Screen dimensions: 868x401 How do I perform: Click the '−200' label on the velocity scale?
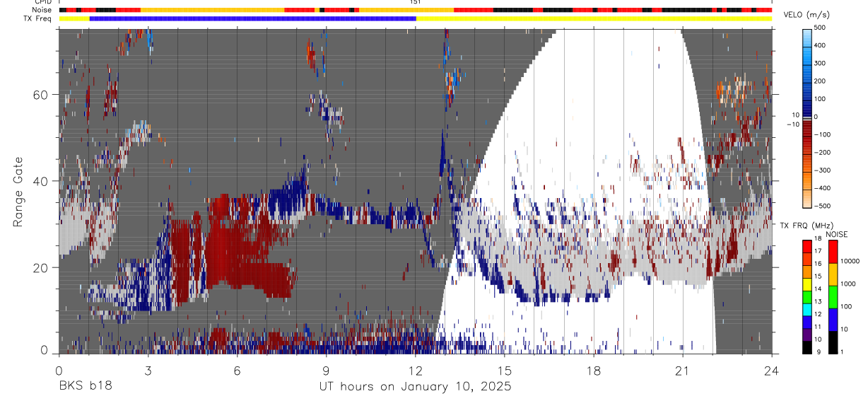[821, 152]
